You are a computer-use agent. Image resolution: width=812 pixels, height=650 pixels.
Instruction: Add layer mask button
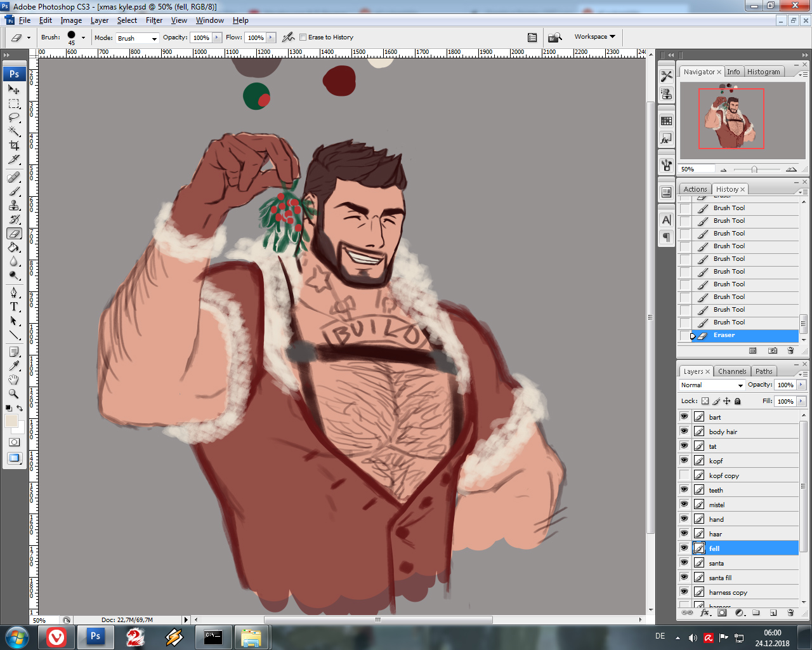(722, 613)
